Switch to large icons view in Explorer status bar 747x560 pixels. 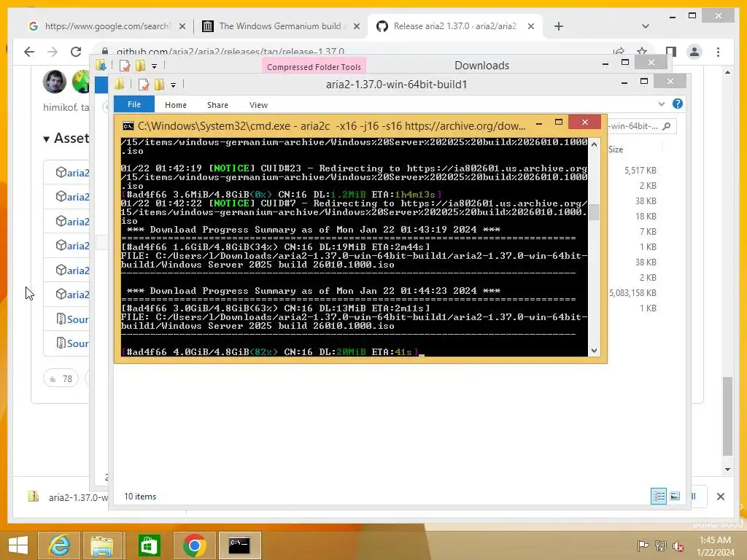coord(675,496)
